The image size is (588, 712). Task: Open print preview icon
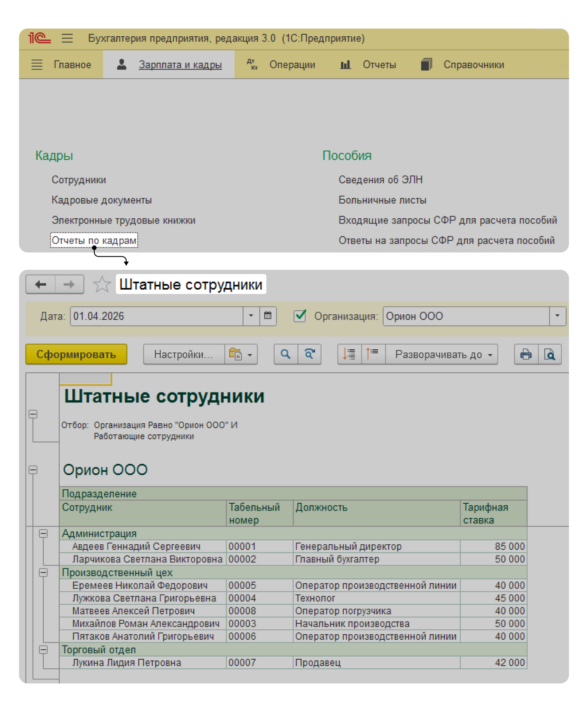[550, 354]
